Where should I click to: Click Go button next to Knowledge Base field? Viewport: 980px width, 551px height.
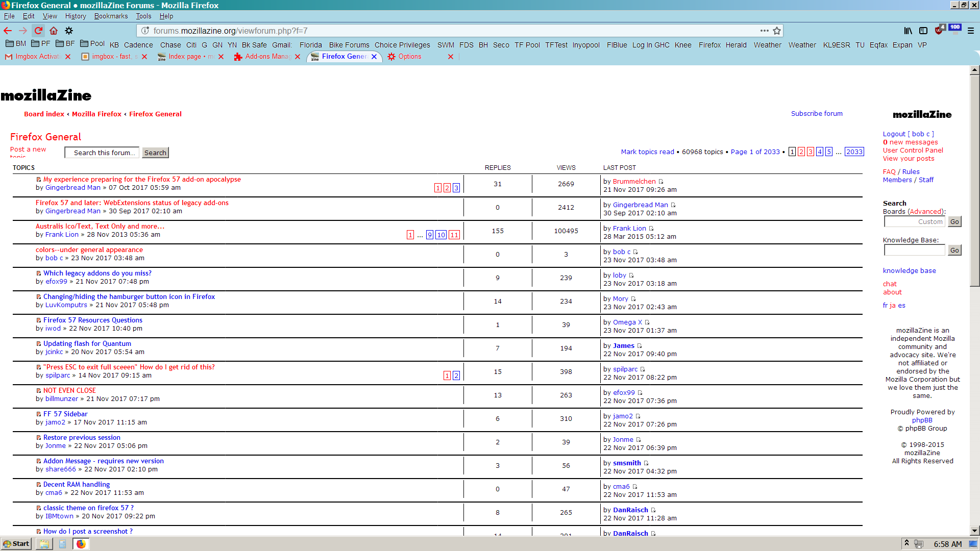pos(954,250)
